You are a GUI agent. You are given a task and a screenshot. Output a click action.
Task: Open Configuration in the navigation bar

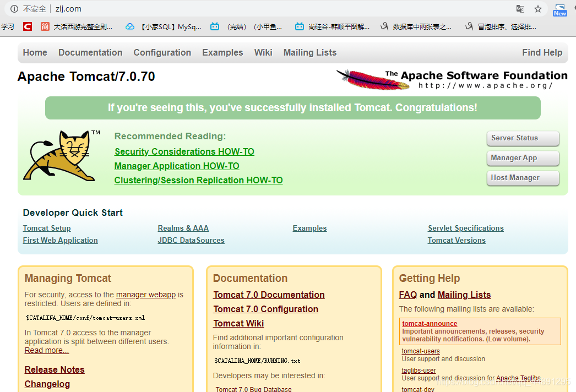162,52
